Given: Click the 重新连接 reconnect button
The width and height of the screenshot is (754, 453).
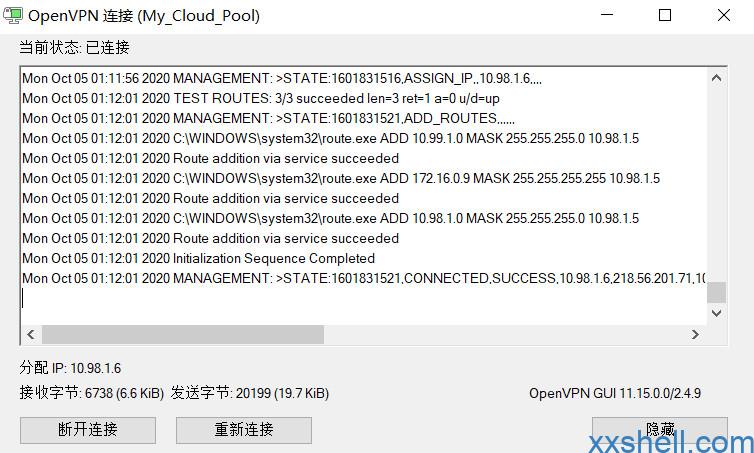Looking at the screenshot, I should pos(244,429).
